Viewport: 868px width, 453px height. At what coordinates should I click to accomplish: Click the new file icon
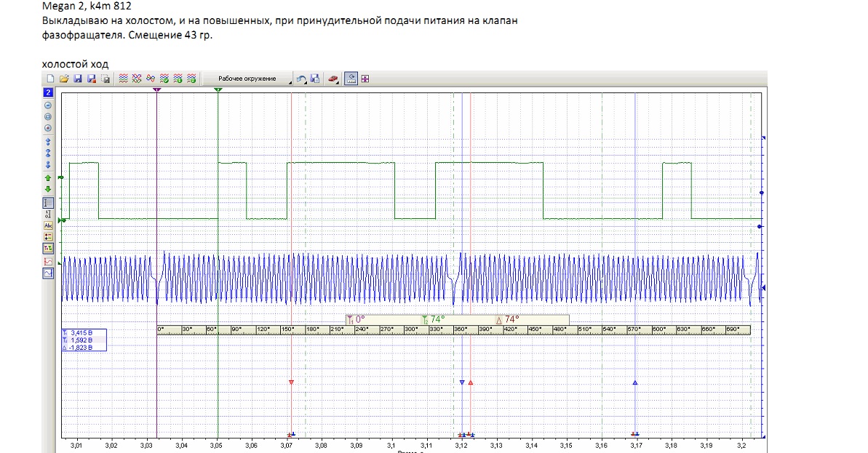[x=50, y=79]
